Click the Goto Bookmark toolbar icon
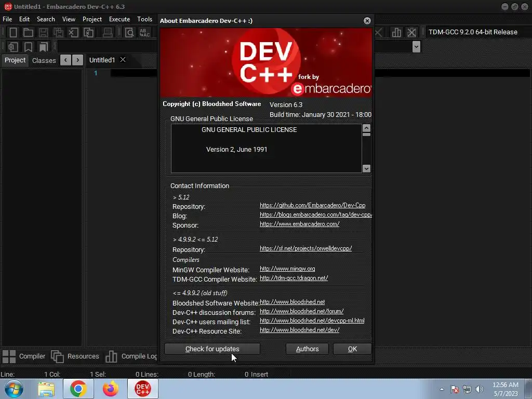532x399 pixels. [44, 47]
